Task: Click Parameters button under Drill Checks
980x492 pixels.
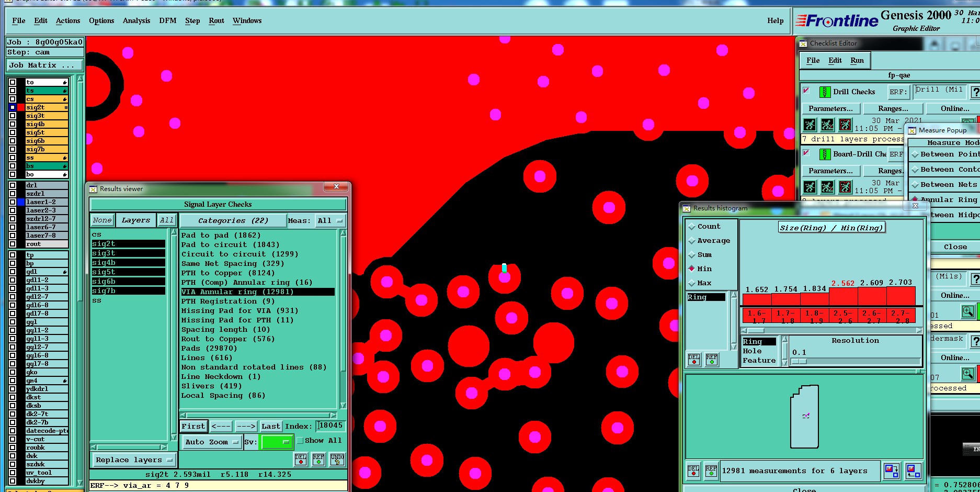Action: point(830,109)
